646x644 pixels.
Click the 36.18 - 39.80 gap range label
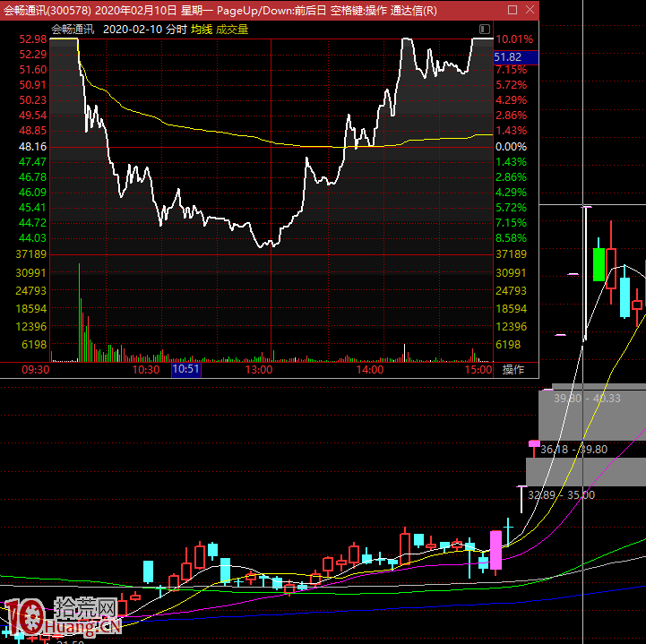click(x=574, y=450)
